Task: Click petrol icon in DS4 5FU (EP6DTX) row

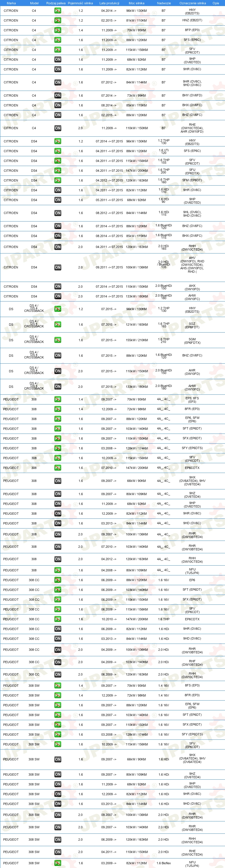Action: coord(58,171)
